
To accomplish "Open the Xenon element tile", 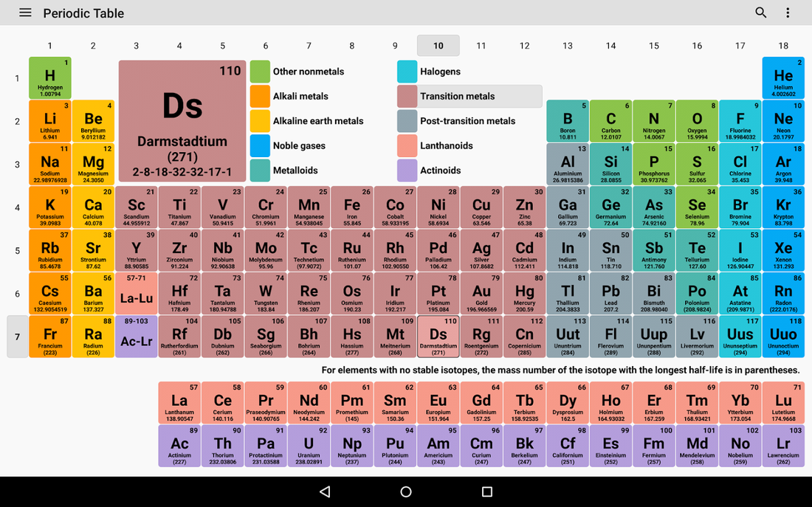I will [x=783, y=251].
